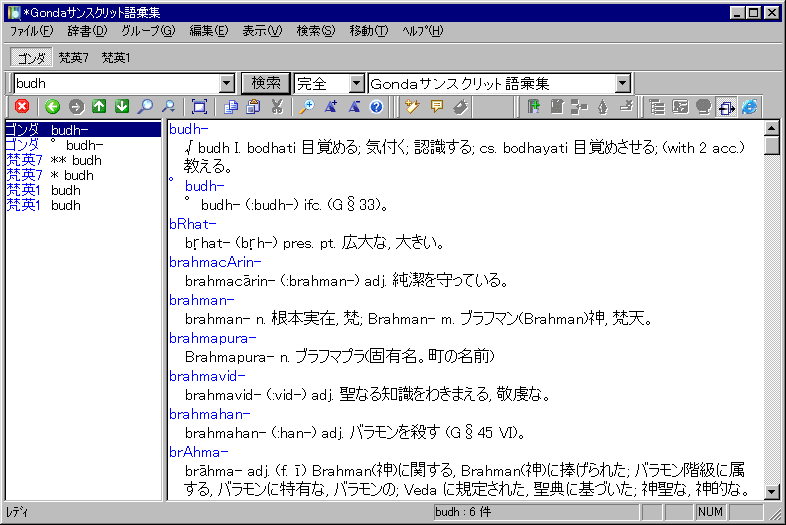Follow the blue bRhat- heading link

192,224
